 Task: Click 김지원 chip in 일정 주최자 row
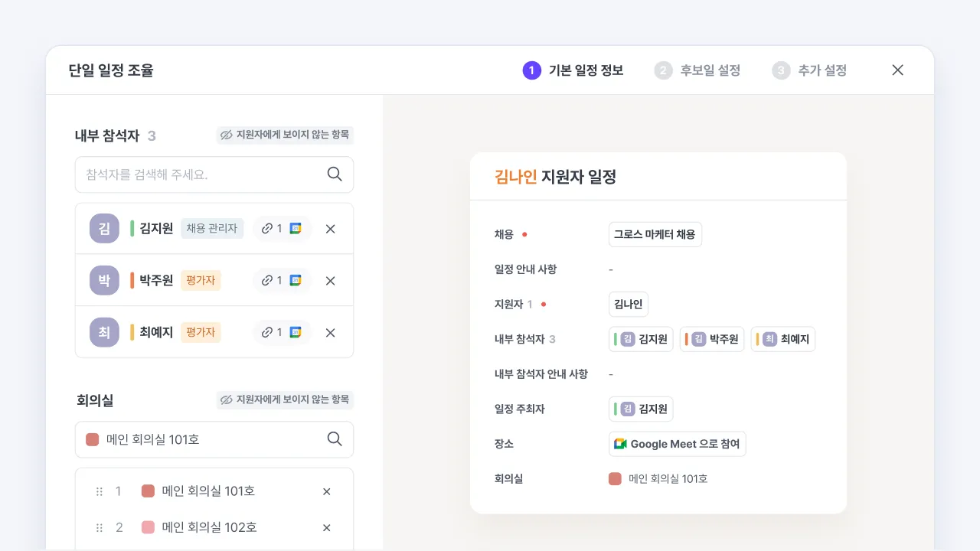point(641,409)
